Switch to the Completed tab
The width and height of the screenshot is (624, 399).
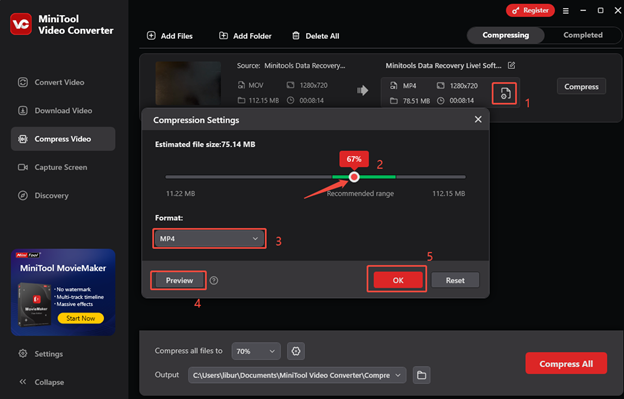click(x=583, y=35)
